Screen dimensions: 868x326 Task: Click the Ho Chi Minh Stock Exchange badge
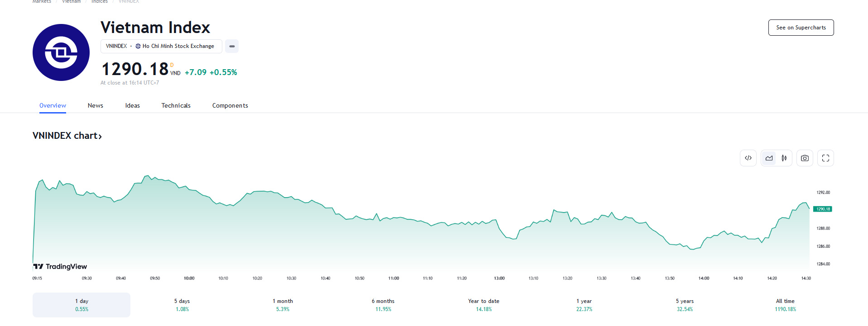[161, 46]
